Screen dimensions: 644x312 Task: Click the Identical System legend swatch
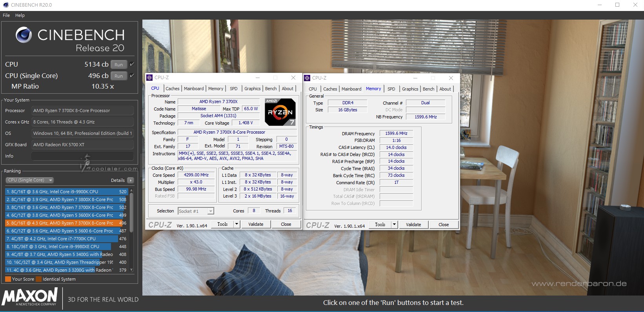[38, 279]
